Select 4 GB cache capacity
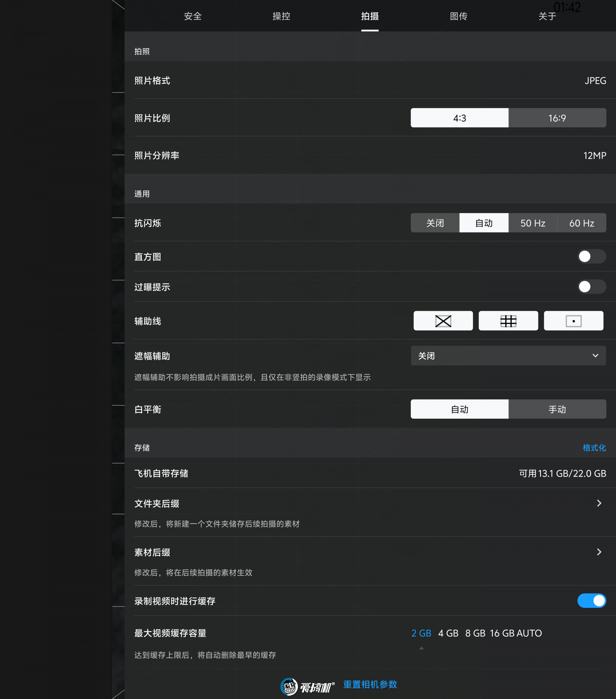 coord(448,633)
